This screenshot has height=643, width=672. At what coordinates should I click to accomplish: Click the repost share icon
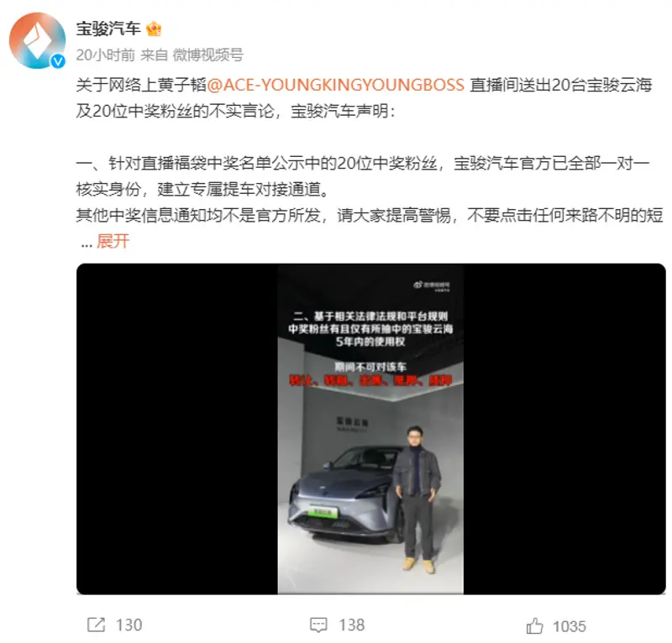click(96, 625)
